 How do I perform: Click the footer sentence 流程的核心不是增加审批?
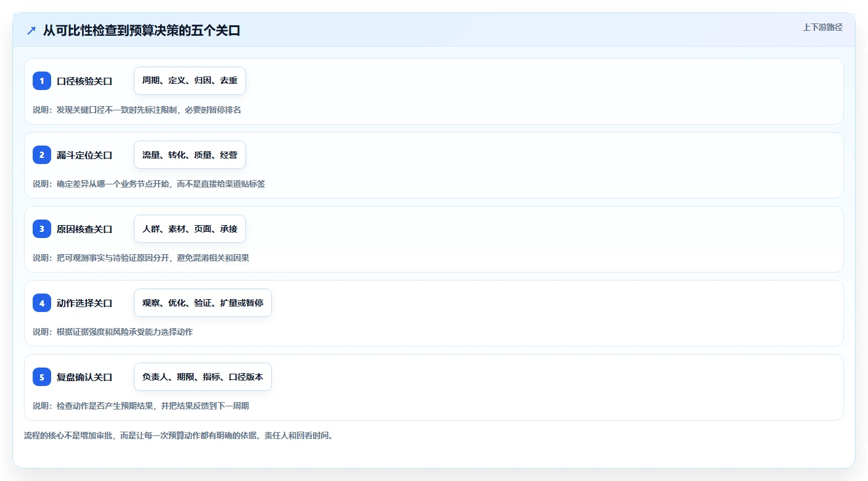point(178,435)
